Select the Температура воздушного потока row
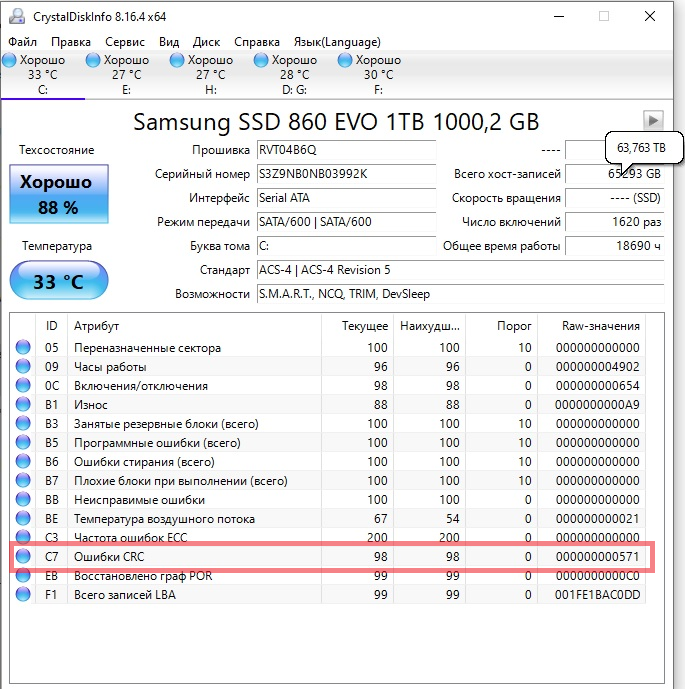Viewport: 685px width, 689px height. click(328, 519)
